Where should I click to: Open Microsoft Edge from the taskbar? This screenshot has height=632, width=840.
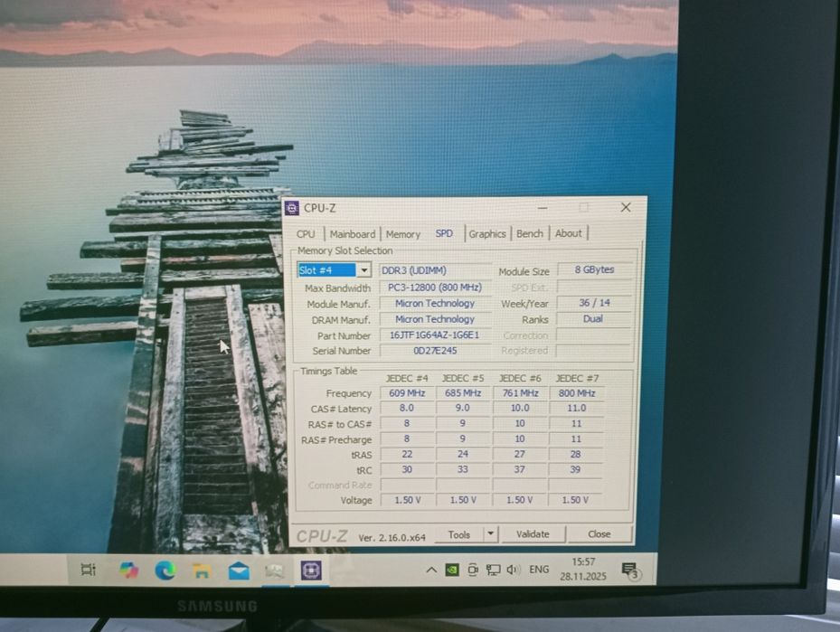point(165,571)
